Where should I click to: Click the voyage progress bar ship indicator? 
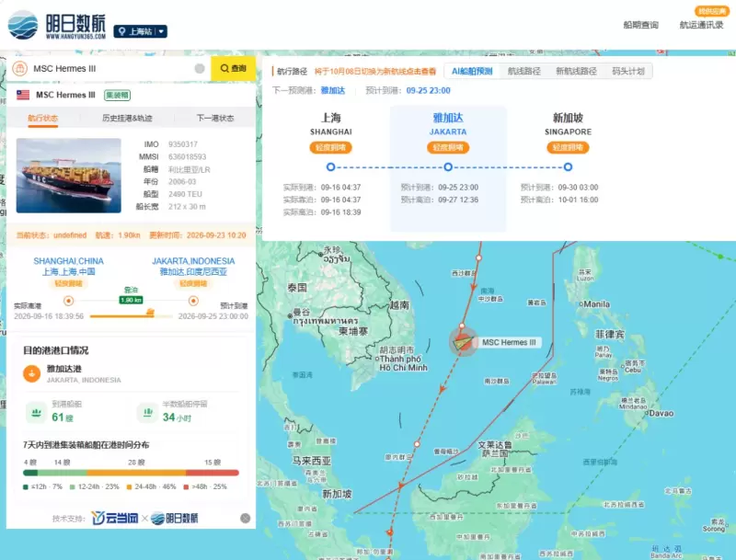click(x=150, y=313)
